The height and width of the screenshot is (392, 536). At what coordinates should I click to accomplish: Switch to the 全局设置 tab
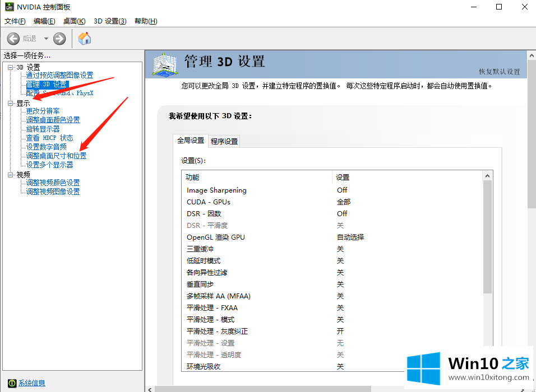(x=191, y=141)
